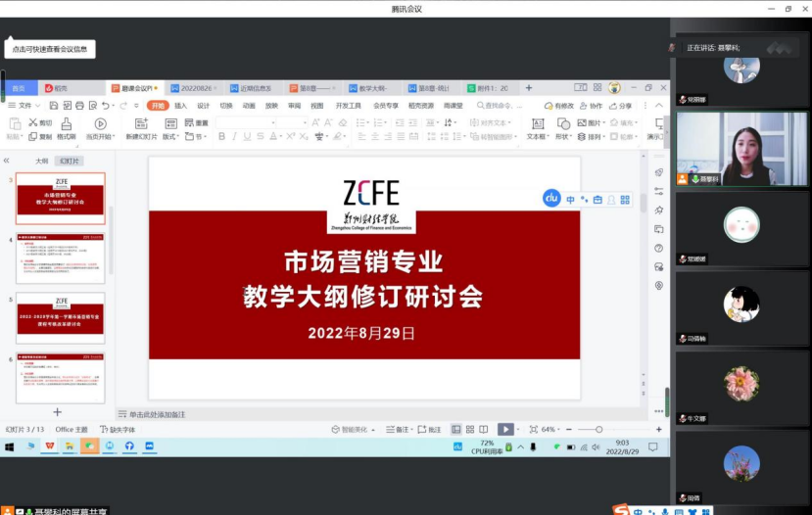Click the Increase Font Size icon

click(x=315, y=122)
